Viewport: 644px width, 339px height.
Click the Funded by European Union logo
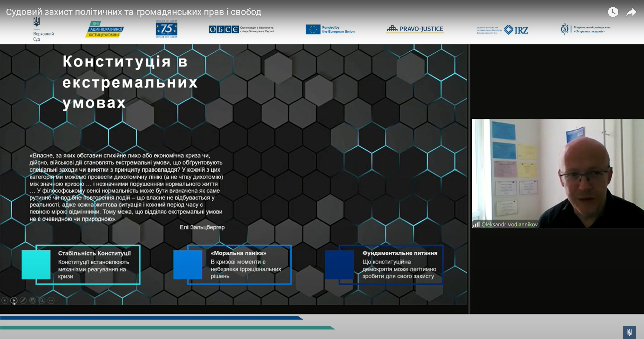(x=330, y=30)
